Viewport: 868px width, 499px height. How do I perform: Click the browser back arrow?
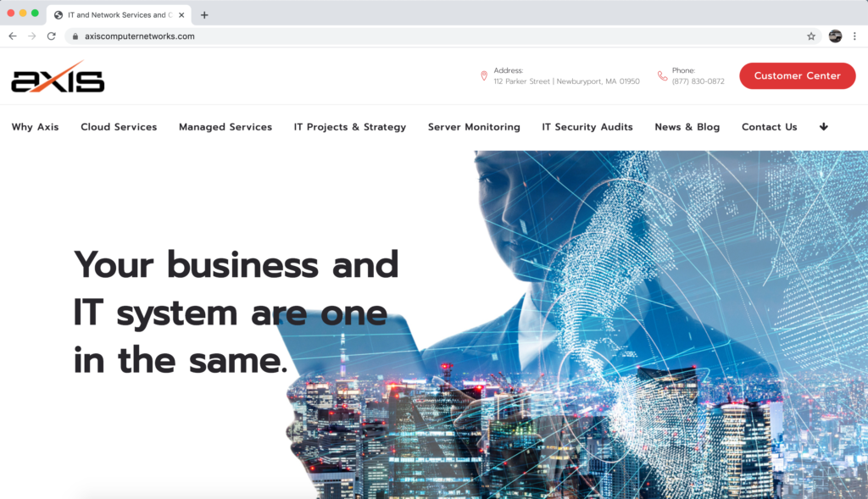coord(12,36)
